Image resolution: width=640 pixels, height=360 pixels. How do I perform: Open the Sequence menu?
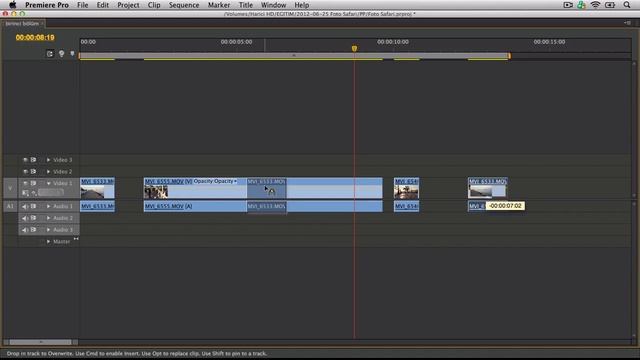coord(184,5)
